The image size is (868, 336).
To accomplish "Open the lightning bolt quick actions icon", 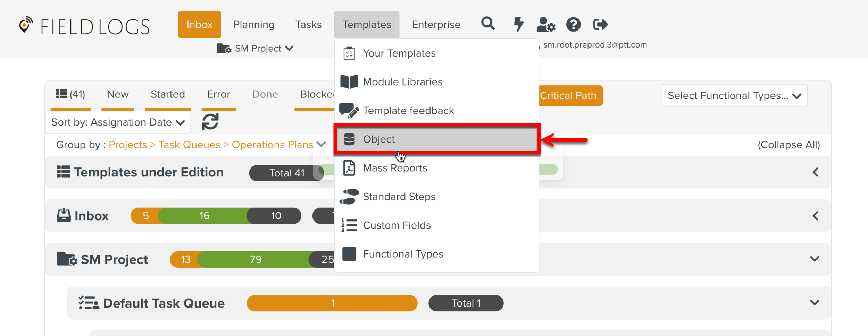I will tap(518, 24).
